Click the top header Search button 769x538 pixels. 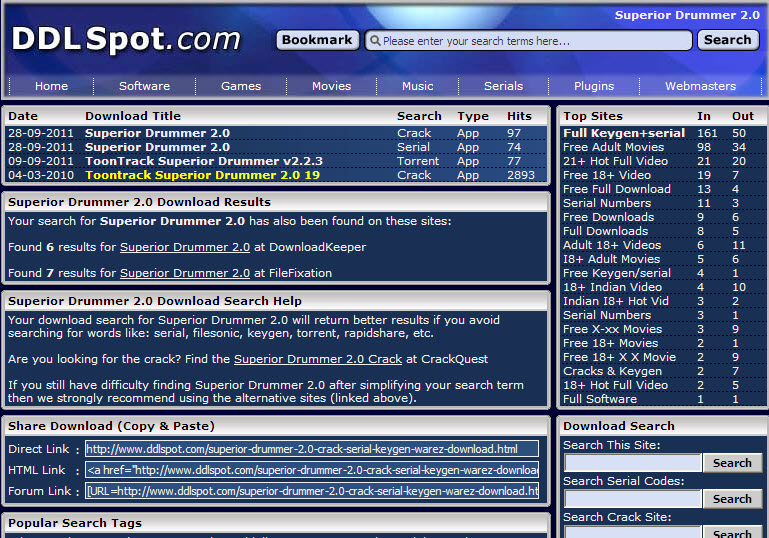tap(728, 40)
